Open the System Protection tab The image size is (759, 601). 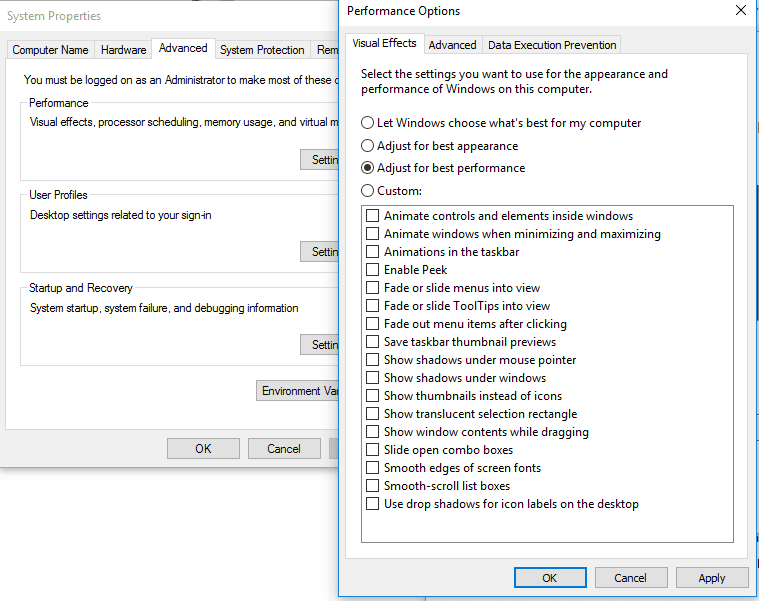coord(262,50)
